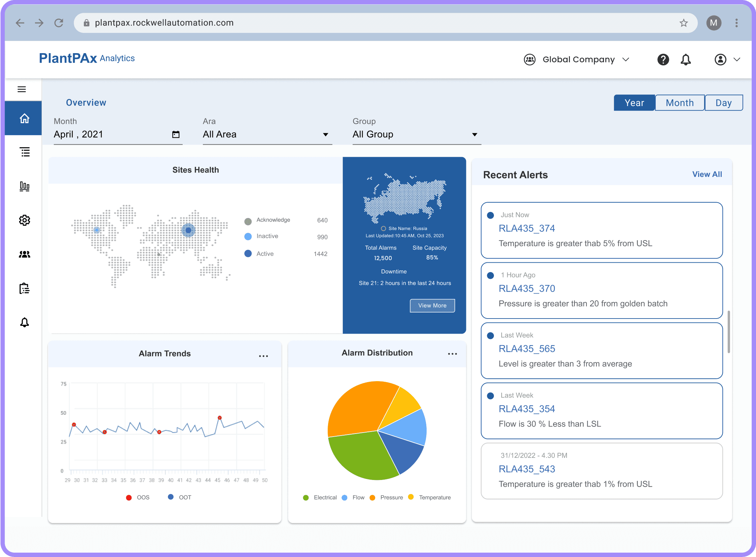Viewport: 756px width, 557px height.
Task: Open the clipboard report sidebar icon
Action: point(24,289)
